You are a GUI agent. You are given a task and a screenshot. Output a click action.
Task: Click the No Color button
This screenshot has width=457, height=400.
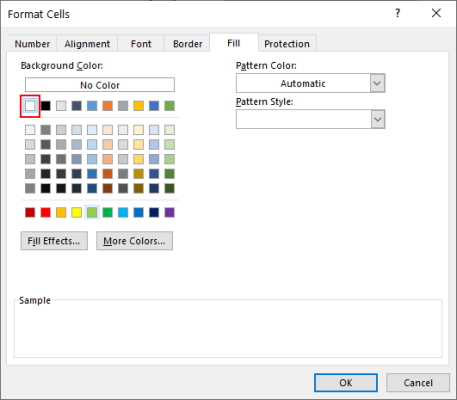coord(100,85)
